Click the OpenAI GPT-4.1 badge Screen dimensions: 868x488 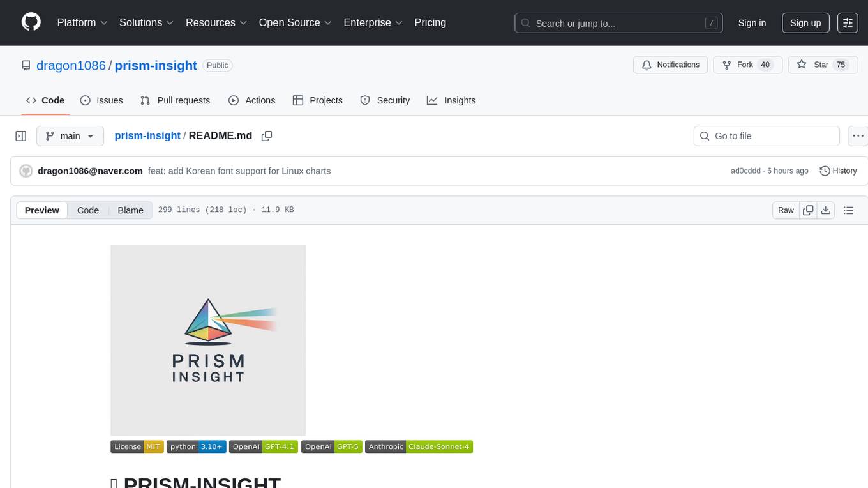(x=264, y=446)
